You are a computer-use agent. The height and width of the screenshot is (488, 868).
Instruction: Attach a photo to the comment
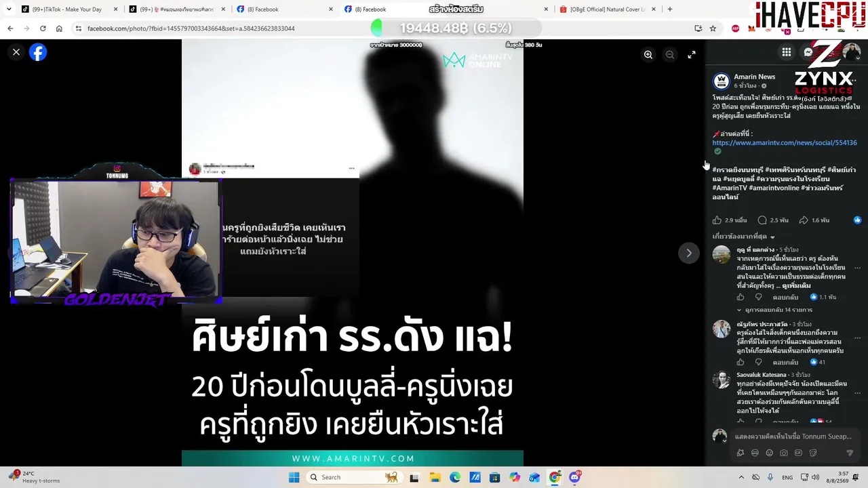[x=784, y=453]
